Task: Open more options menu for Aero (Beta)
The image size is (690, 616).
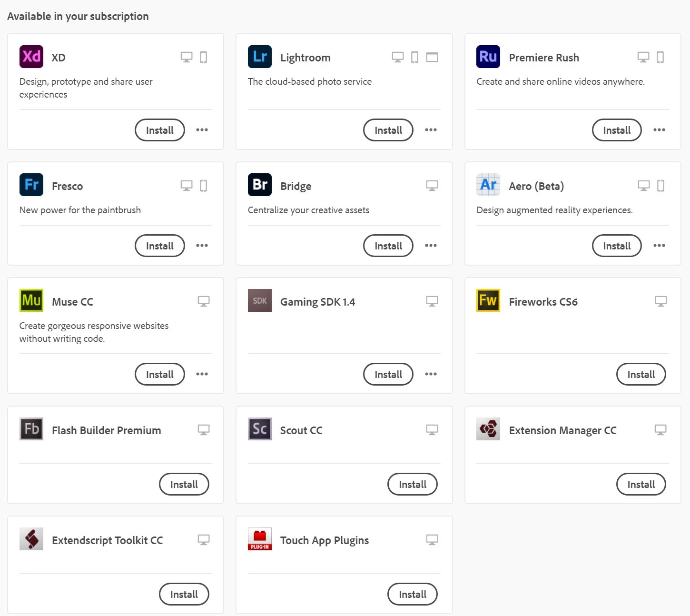Action: pyautogui.click(x=659, y=246)
